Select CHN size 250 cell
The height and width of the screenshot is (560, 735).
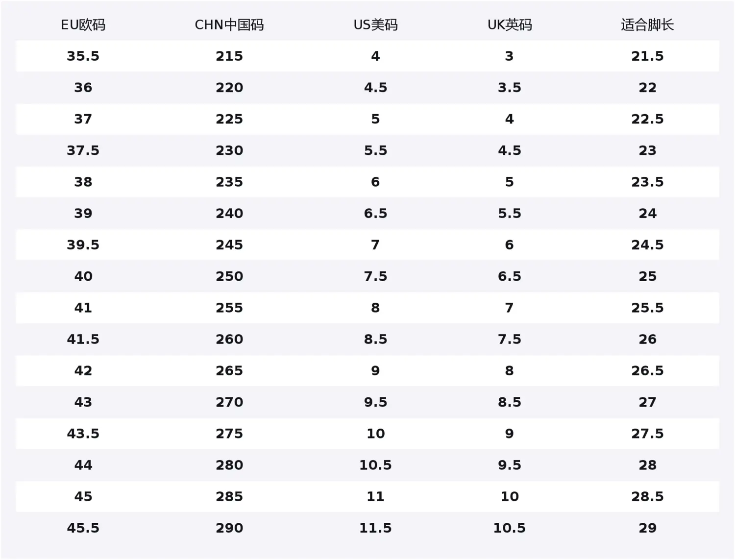click(229, 276)
